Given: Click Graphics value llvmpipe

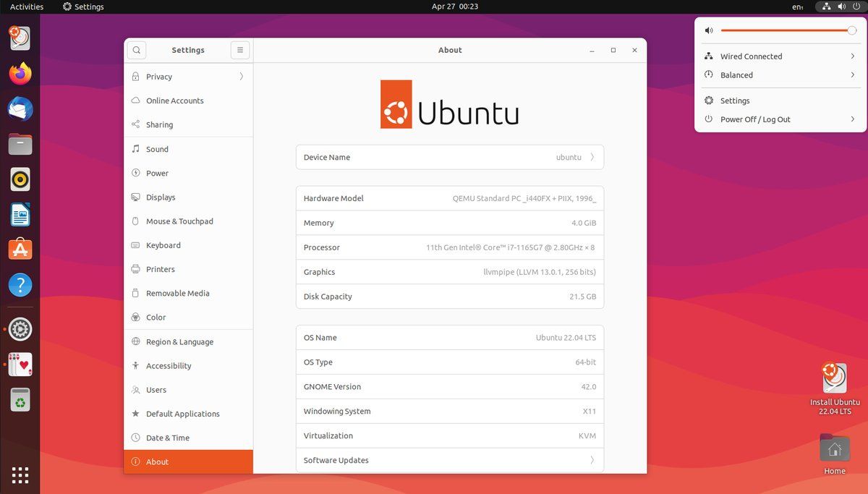Looking at the screenshot, I should pyautogui.click(x=540, y=272).
